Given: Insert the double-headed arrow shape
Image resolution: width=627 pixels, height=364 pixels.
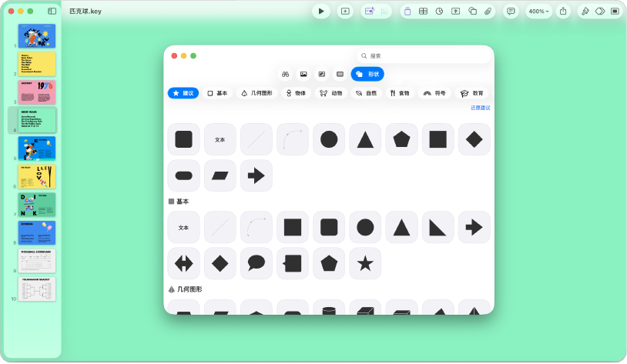Looking at the screenshot, I should click(x=183, y=263).
